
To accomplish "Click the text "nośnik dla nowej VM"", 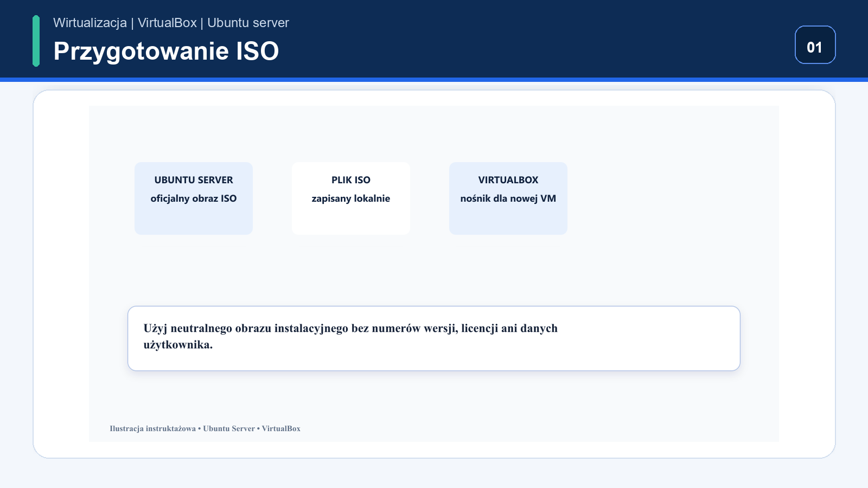I will point(508,198).
